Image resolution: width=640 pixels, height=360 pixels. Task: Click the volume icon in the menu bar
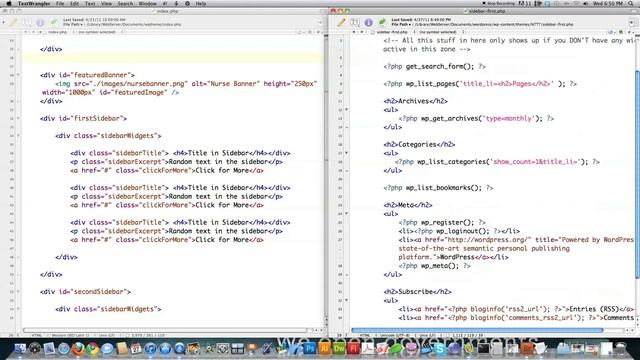click(586, 3)
